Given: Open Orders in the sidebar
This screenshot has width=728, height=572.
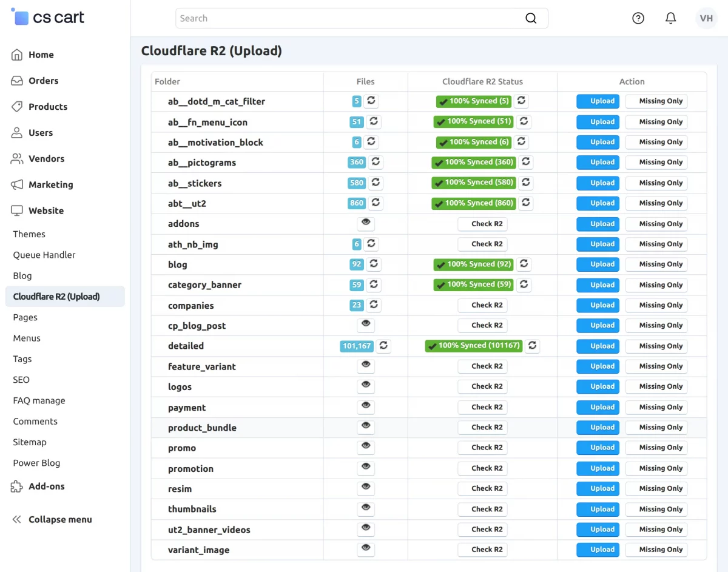Looking at the screenshot, I should (35, 81).
